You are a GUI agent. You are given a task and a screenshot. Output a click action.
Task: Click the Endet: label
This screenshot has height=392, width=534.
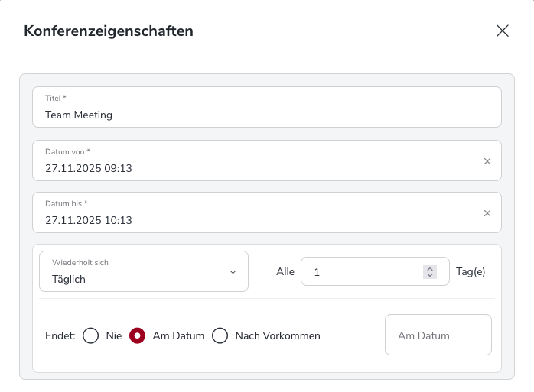click(x=60, y=335)
